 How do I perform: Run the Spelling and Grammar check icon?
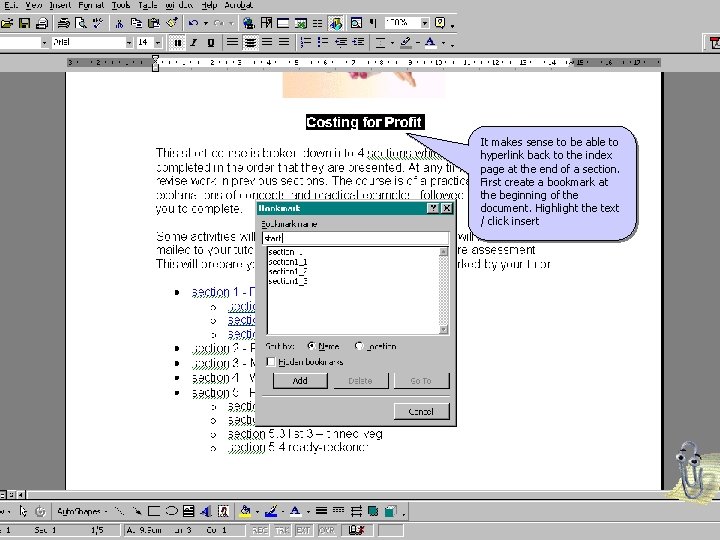click(98, 23)
